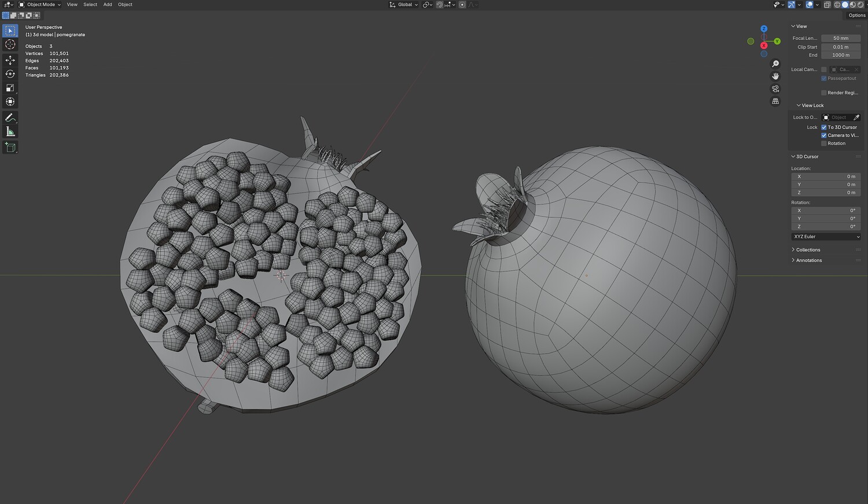Screen dimensions: 868x504
Task: Click the green Y axis gizmo
Action: coord(777,41)
